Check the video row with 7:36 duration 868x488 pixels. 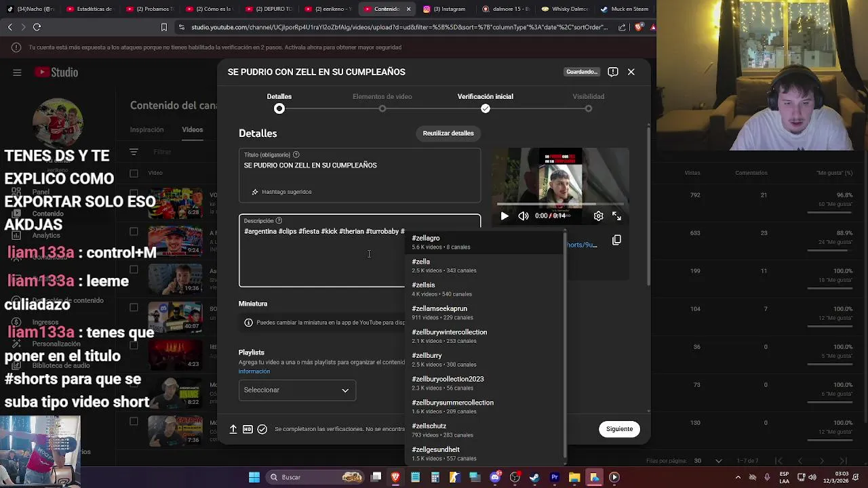coord(134,422)
